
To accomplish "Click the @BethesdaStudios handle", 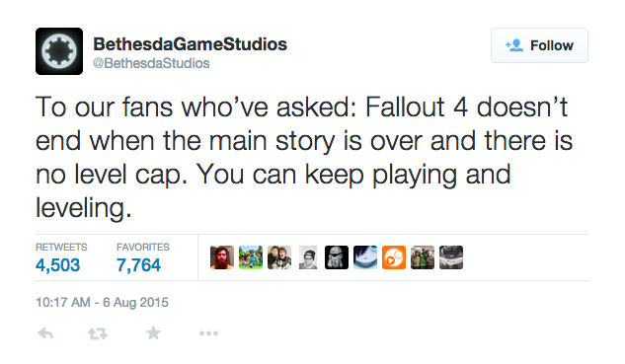I will pos(151,63).
